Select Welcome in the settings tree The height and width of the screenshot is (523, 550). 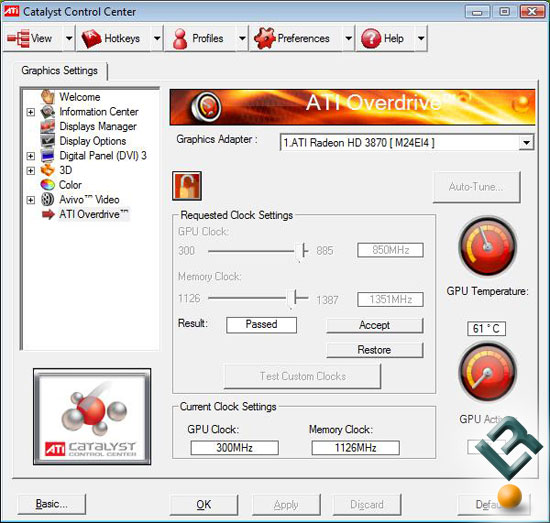click(x=80, y=97)
